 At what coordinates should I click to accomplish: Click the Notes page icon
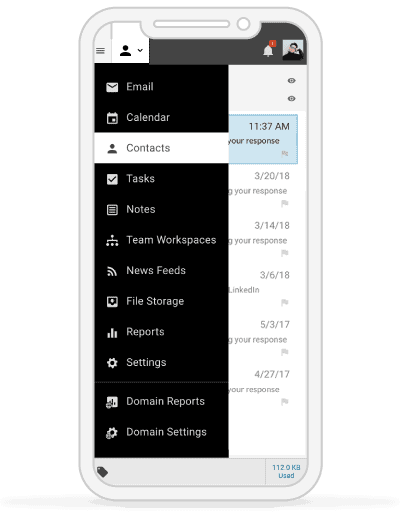[112, 210]
